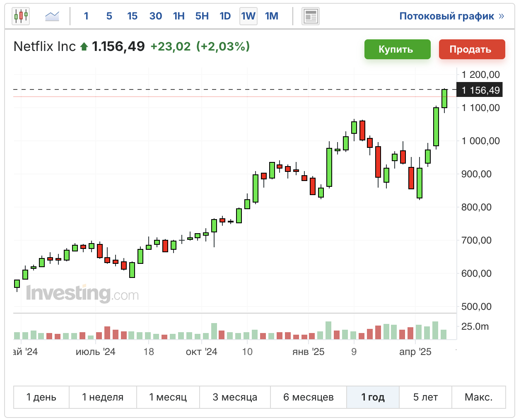Click the green Купить button
Image resolution: width=521 pixels, height=420 pixels.
398,49
